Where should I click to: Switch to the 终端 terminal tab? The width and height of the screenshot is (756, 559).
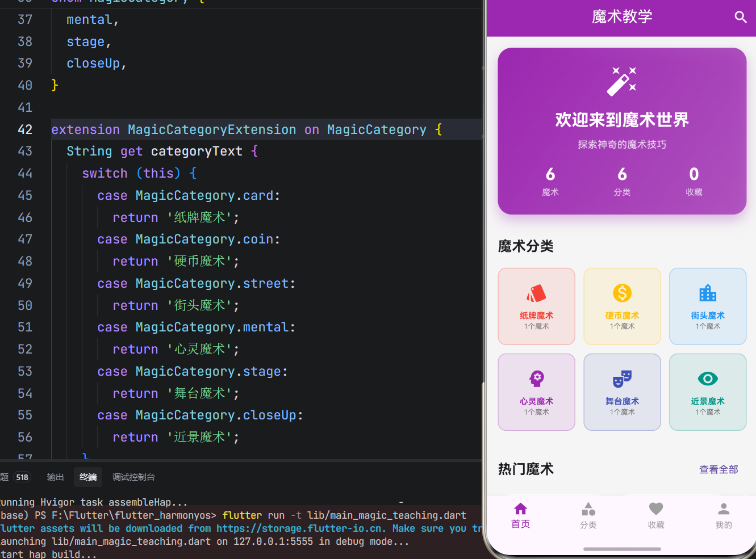88,477
